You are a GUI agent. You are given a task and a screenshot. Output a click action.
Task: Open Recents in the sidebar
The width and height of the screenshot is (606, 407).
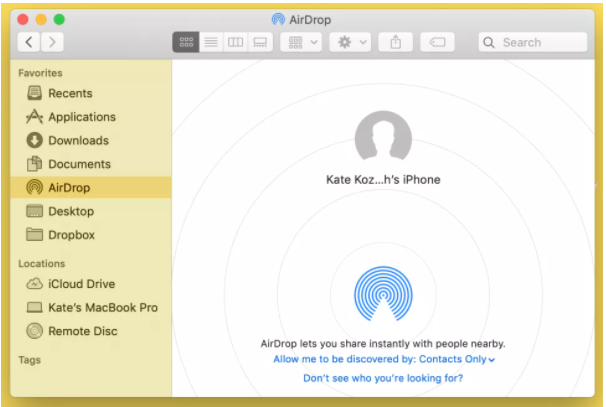[91, 93]
